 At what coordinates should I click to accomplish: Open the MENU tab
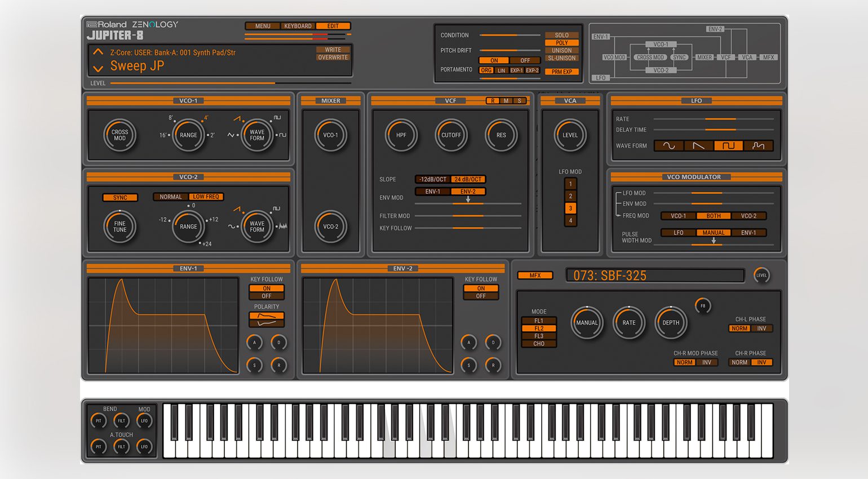point(263,26)
